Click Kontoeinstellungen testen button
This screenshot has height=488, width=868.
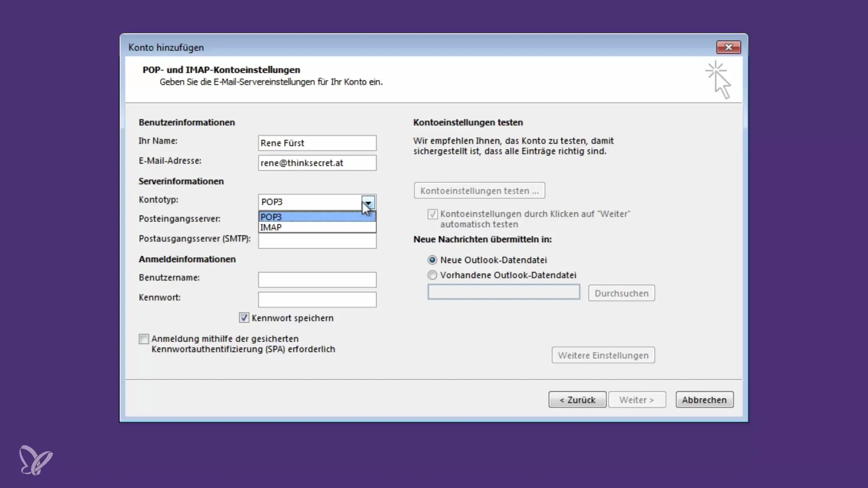coord(479,191)
